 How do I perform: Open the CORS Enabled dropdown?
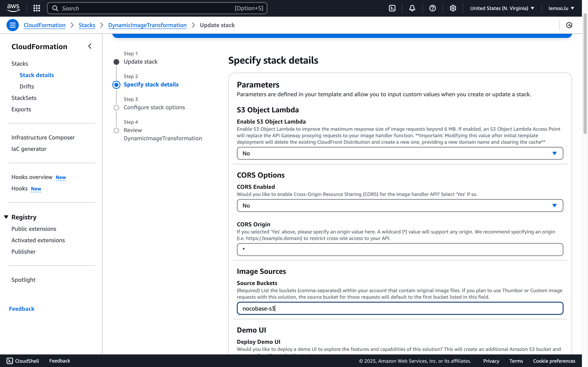point(400,206)
